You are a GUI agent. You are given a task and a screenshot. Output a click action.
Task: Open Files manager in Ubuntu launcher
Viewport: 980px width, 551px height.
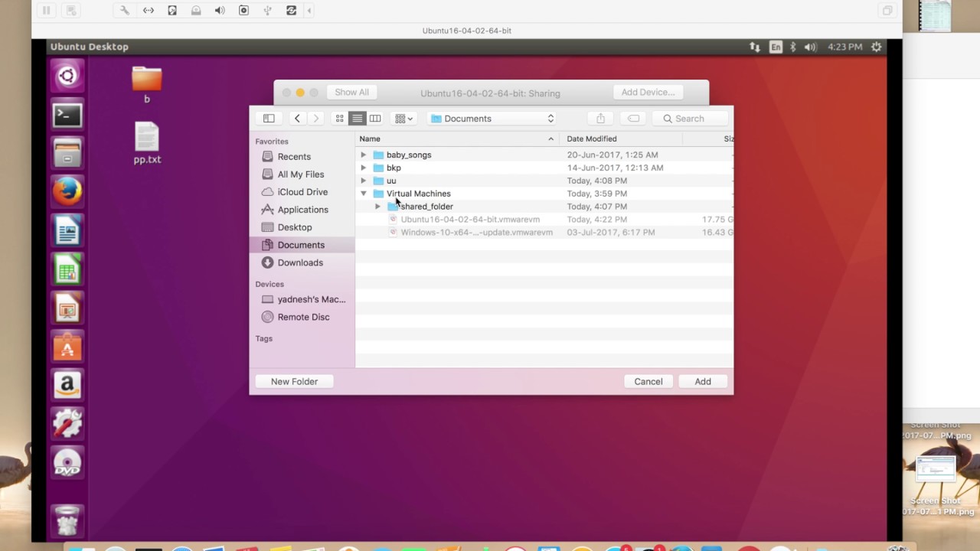(67, 153)
